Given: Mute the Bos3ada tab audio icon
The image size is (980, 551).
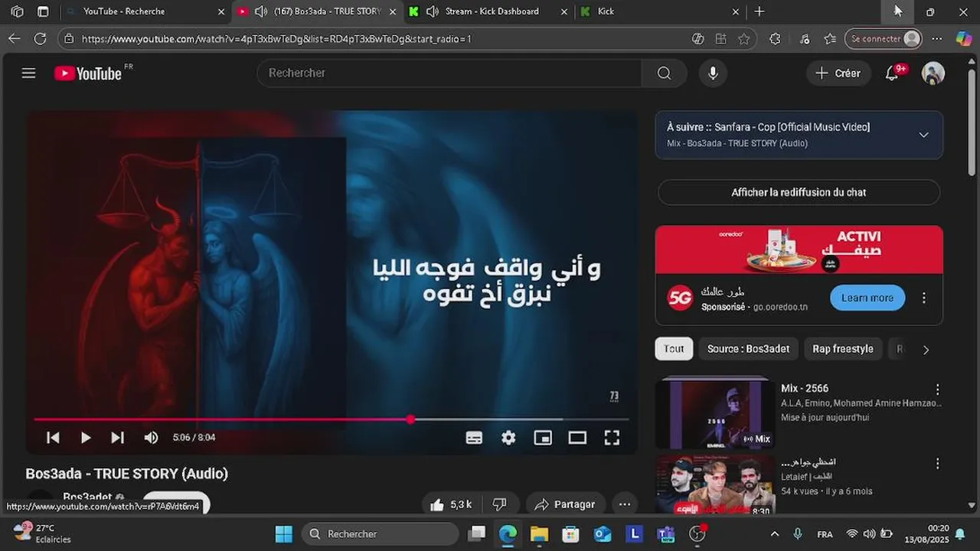Looking at the screenshot, I should 260,11.
